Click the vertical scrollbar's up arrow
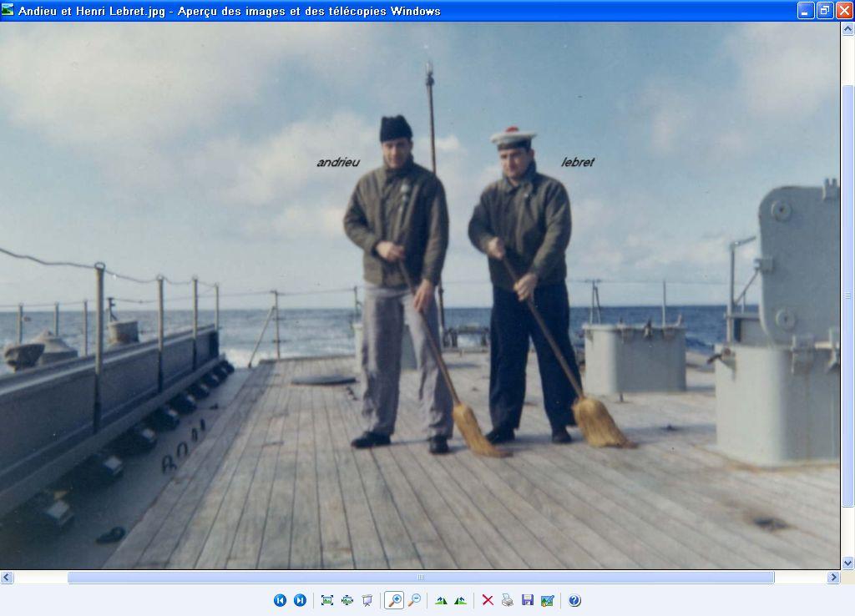This screenshot has width=855, height=616. pyautogui.click(x=847, y=29)
